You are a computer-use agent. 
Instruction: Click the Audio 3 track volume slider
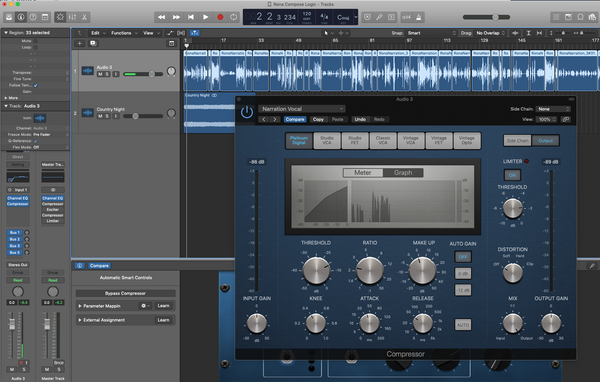point(143,74)
